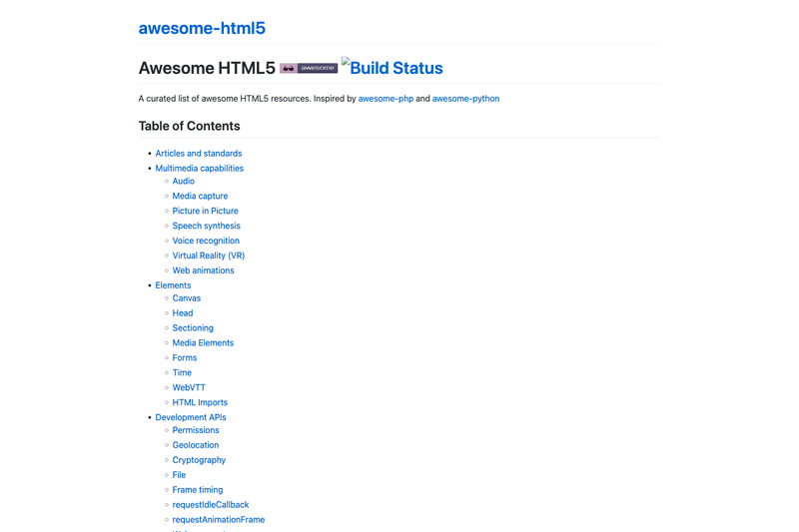Open the WebVTT link
799x532 pixels.
click(x=189, y=387)
